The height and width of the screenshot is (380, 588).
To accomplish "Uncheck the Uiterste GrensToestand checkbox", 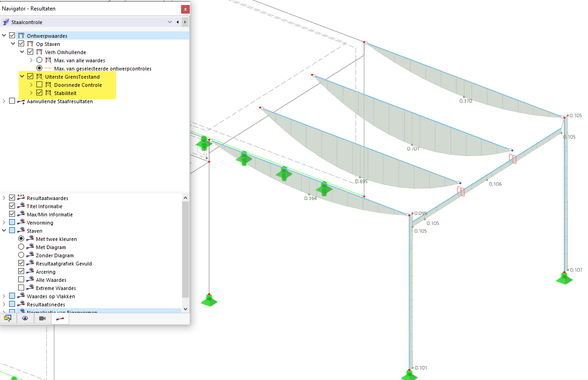I will point(30,77).
